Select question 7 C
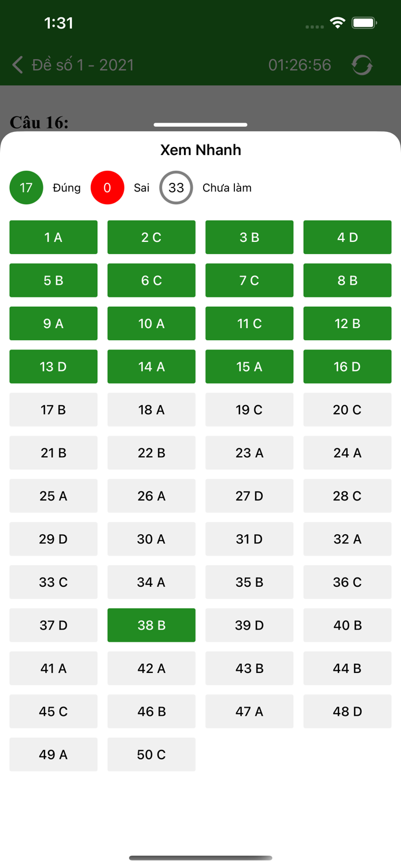Viewport: 401px width, 868px height. pyautogui.click(x=249, y=280)
